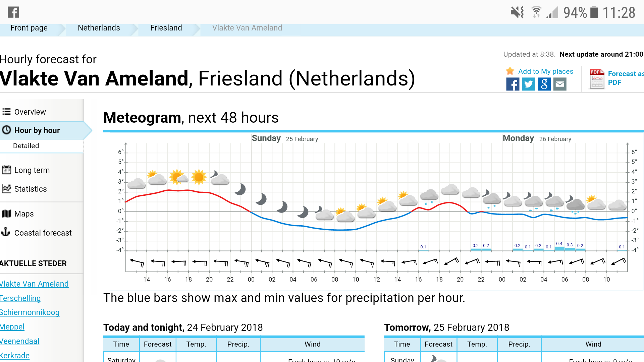Share forecast via Twitter icon
This screenshot has width=644, height=362.
point(528,84)
